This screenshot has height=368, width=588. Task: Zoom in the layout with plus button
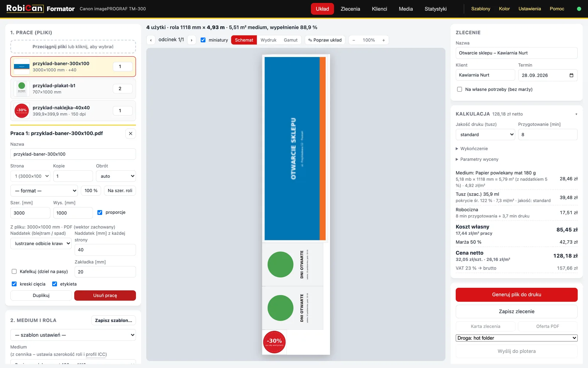click(x=384, y=40)
